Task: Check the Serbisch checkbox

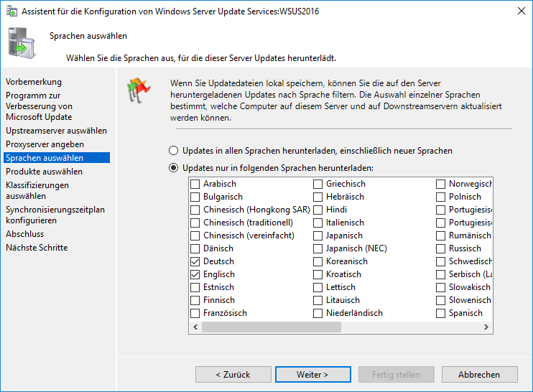Action: click(440, 274)
